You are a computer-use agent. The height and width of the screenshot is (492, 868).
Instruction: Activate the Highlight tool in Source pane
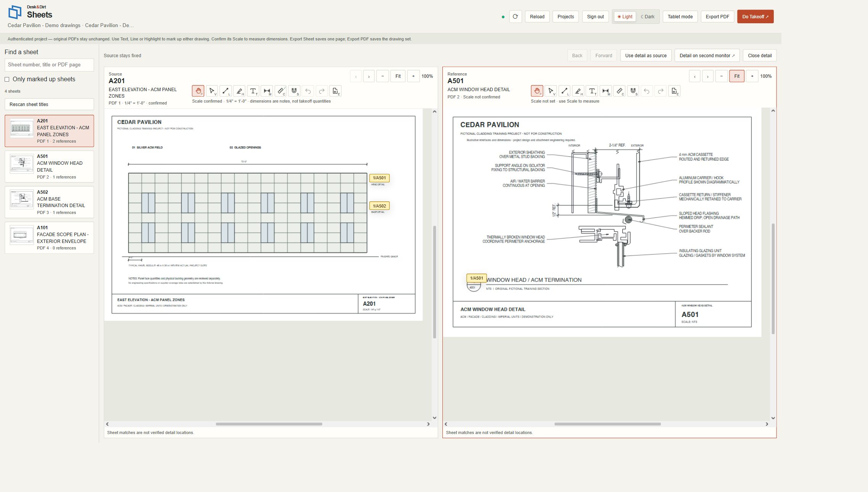(239, 91)
